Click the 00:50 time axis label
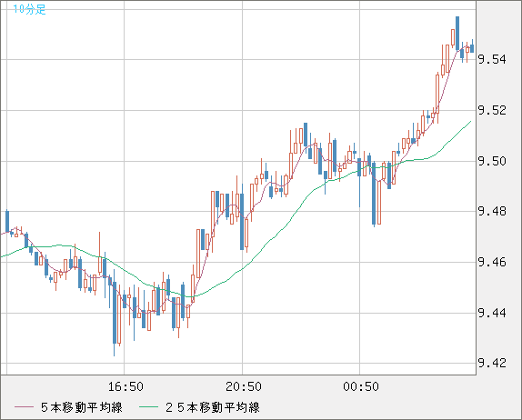This screenshot has height=420, width=522. 361,386
